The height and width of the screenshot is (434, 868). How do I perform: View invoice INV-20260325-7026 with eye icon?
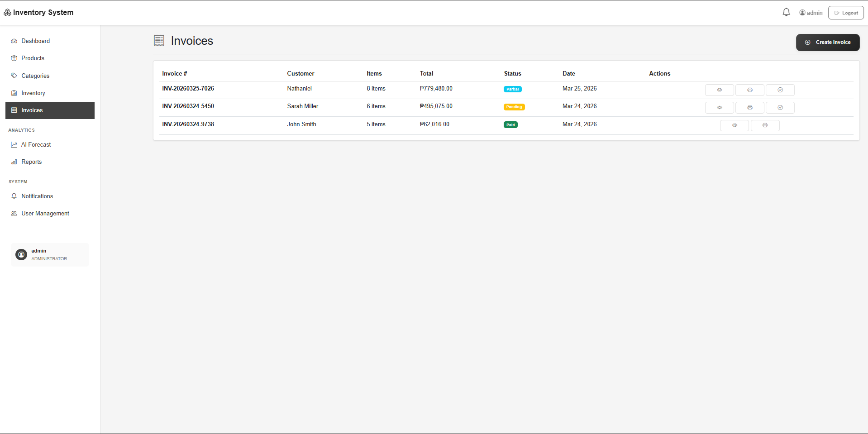[719, 90]
